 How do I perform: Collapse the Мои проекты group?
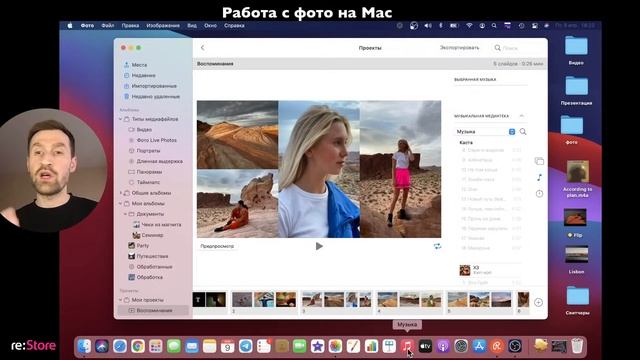120,300
